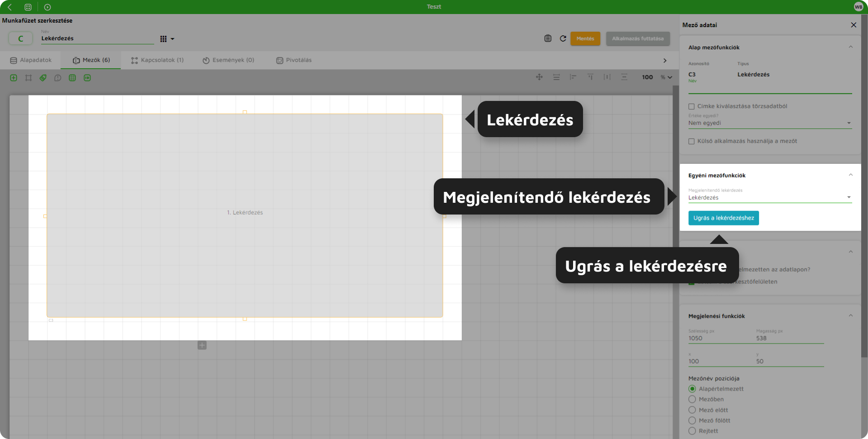Viewport: 868px width, 439px height.
Task: Click the distribute horizontally icon
Action: point(607,77)
